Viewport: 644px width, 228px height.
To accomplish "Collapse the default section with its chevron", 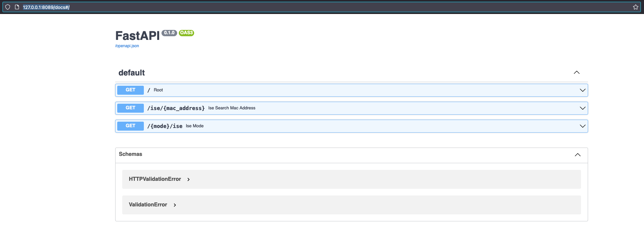I will pyautogui.click(x=576, y=72).
